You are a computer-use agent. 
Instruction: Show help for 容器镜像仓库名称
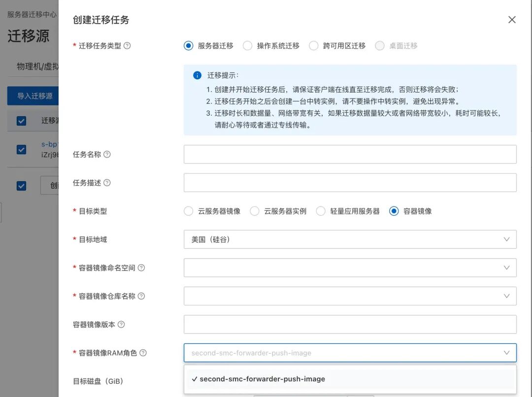tap(141, 296)
